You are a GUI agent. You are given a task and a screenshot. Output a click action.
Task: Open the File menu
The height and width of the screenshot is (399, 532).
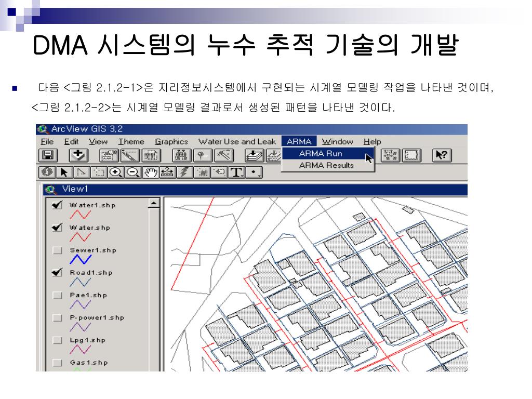pos(47,141)
